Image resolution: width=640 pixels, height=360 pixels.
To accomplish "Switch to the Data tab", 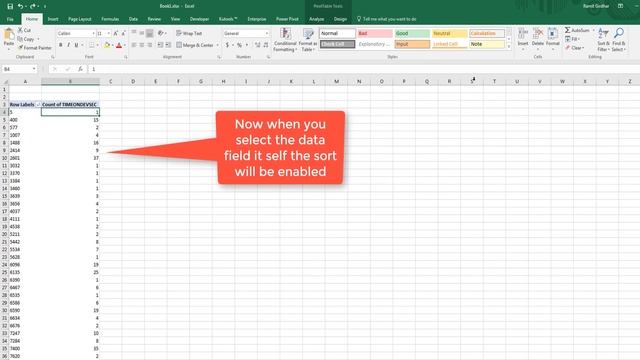I will [133, 19].
